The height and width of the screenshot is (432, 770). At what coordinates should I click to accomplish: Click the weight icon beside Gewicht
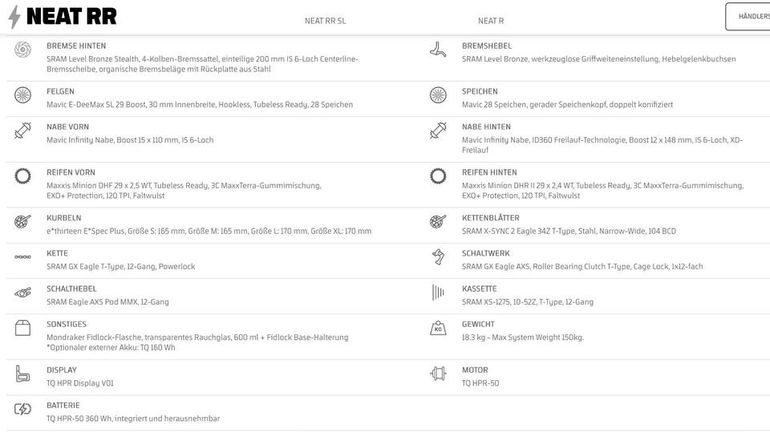pyautogui.click(x=438, y=328)
